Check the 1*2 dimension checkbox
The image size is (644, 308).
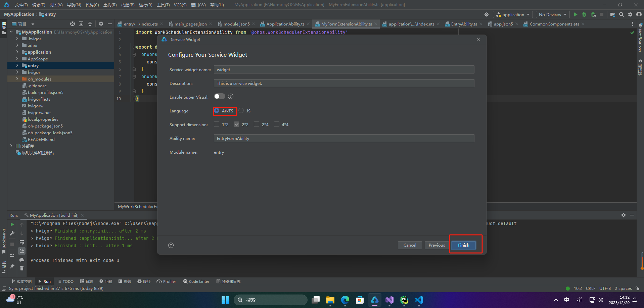click(x=217, y=124)
